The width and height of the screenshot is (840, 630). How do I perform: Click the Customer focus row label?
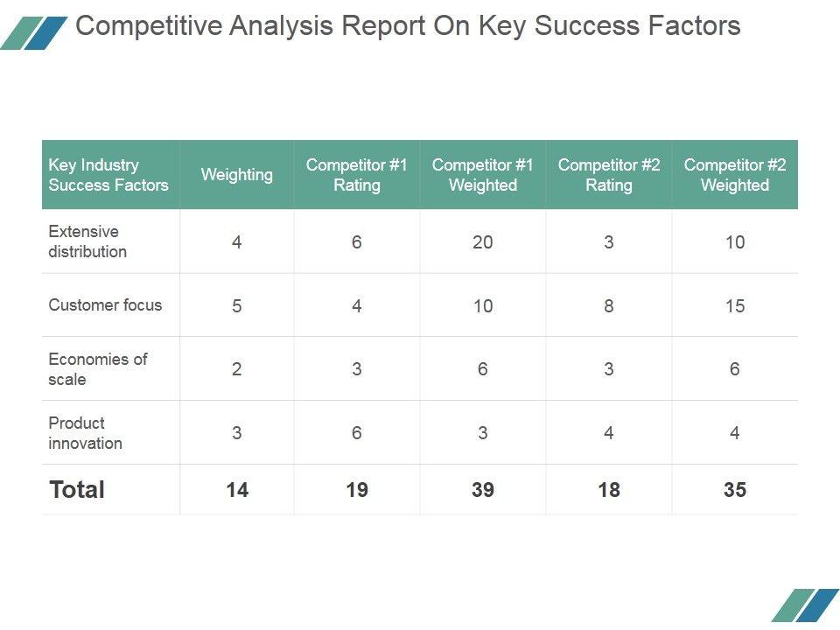[x=105, y=305]
